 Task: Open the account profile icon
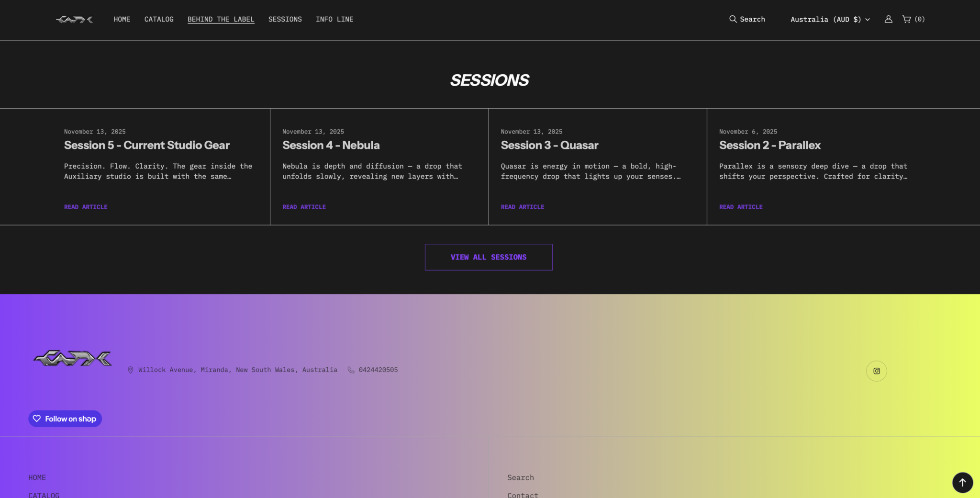pos(888,19)
